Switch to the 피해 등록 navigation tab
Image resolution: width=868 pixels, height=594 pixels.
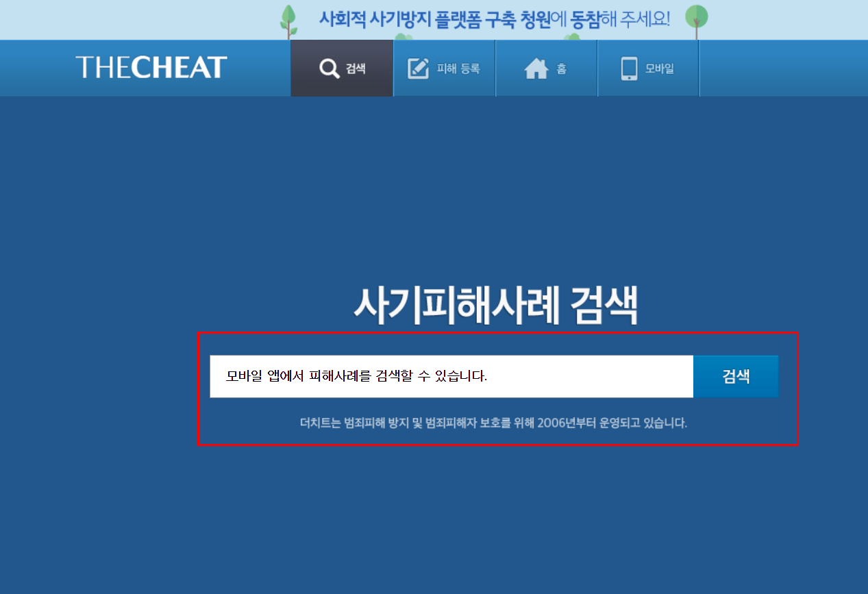pos(443,68)
